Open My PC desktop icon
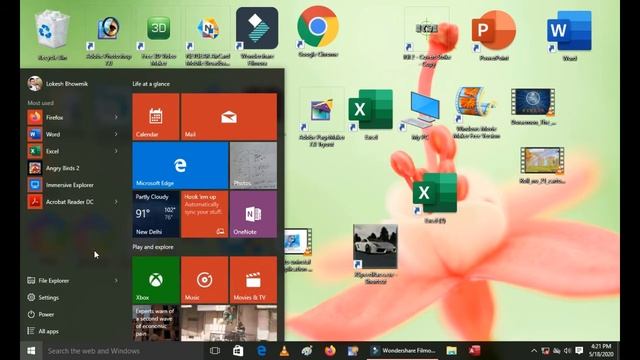 pyautogui.click(x=420, y=115)
